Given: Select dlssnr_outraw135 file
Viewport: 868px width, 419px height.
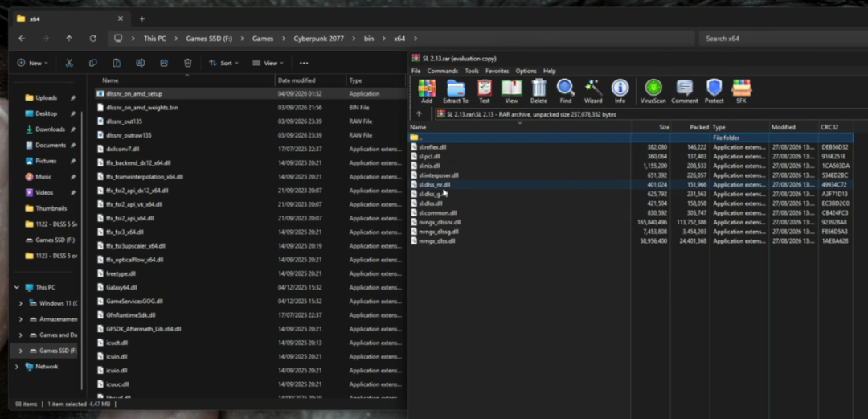Looking at the screenshot, I should (x=129, y=135).
